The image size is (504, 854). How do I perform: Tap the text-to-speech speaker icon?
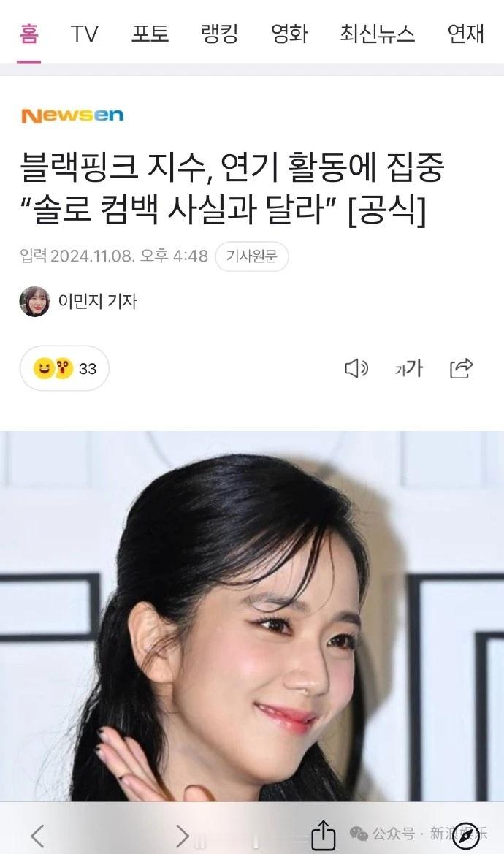tap(356, 369)
